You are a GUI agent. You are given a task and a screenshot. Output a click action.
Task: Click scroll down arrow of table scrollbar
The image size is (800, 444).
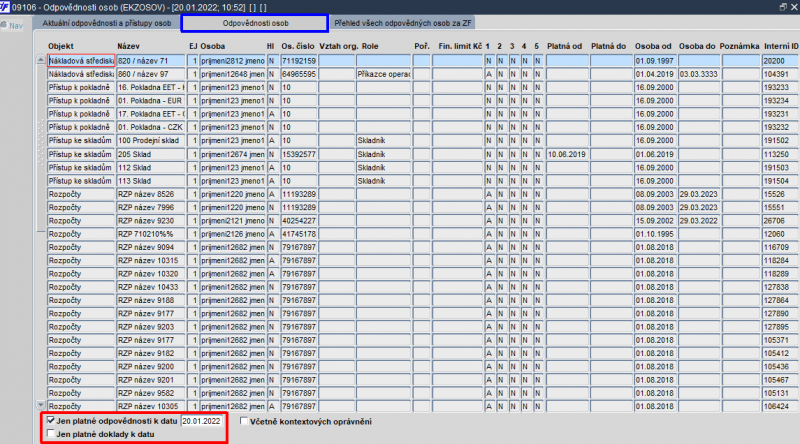(41, 406)
